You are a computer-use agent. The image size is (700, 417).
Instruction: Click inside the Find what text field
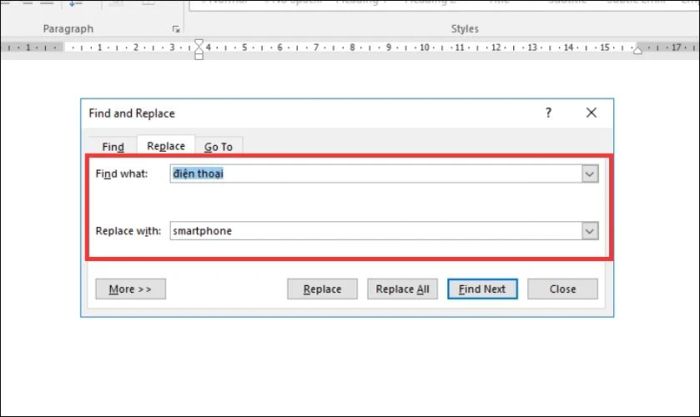[x=376, y=174]
